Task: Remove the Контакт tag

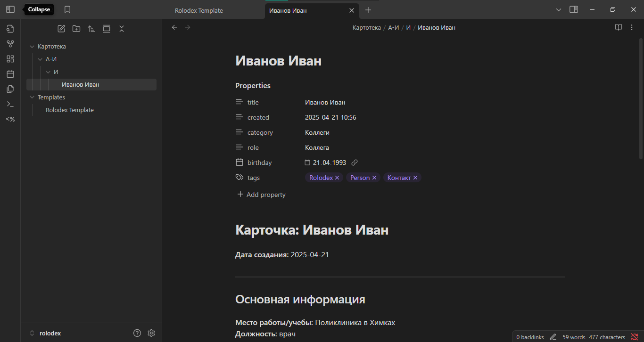Action: 415,178
